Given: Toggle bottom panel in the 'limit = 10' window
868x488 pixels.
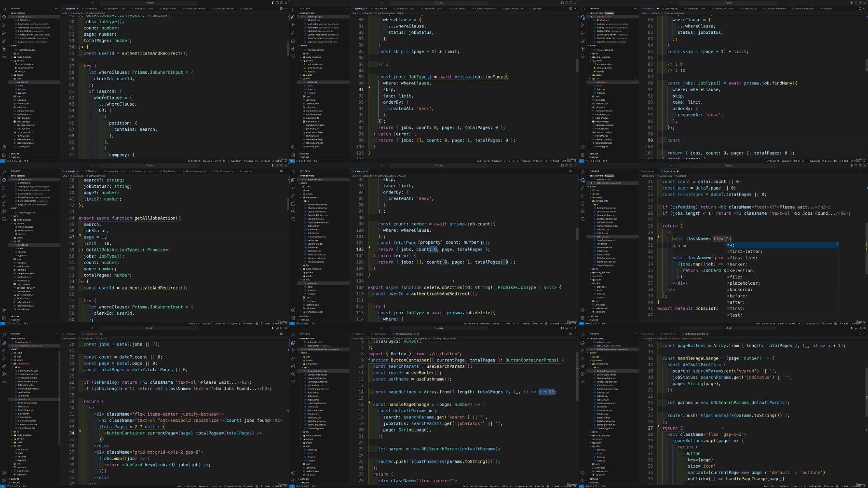Looking at the screenshot, I should tap(277, 166).
